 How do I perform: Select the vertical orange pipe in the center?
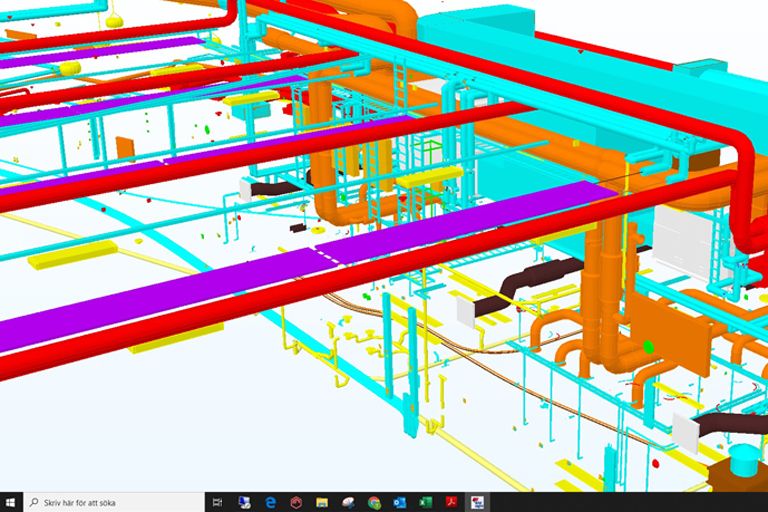[x=318, y=147]
